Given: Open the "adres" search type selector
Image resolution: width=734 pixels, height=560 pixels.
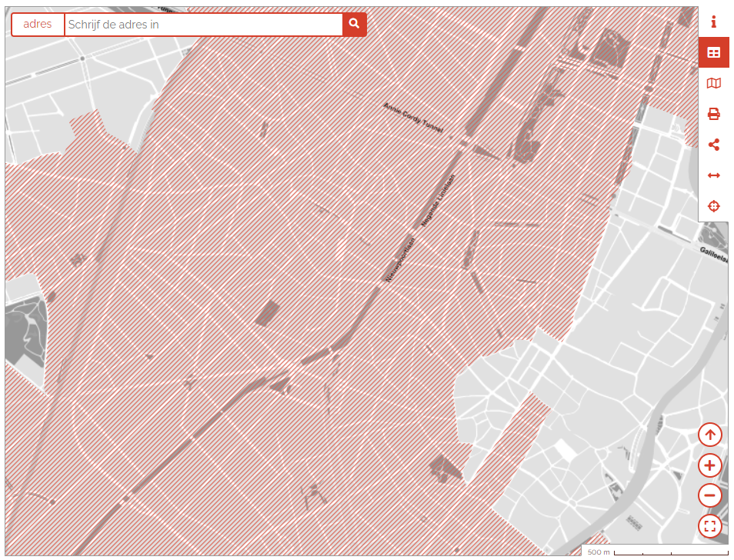Looking at the screenshot, I should (x=38, y=24).
